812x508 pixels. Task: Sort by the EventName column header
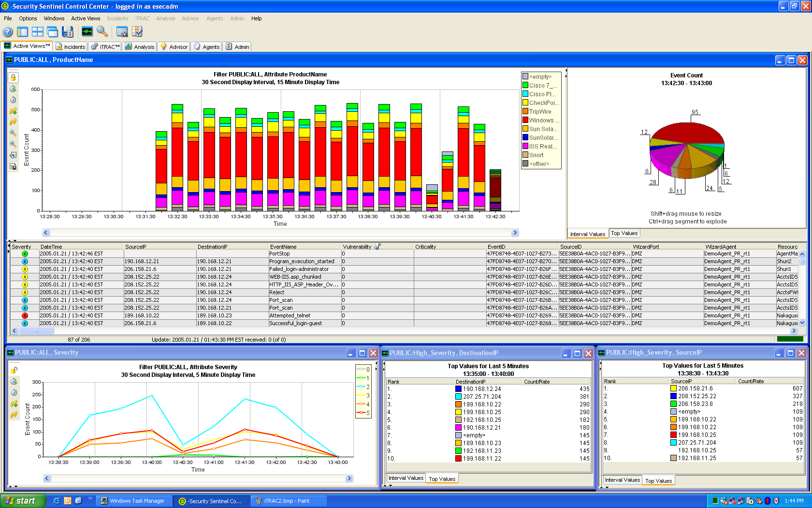point(304,247)
